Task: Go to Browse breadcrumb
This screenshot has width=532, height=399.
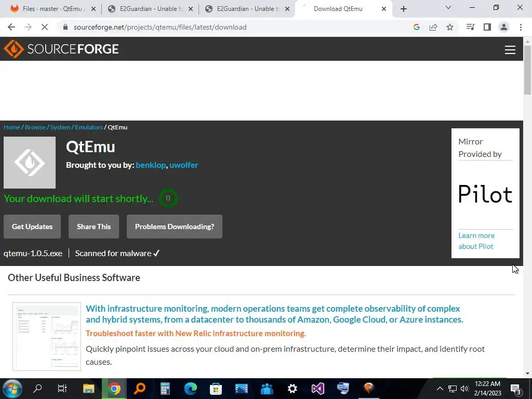Action: (35, 127)
